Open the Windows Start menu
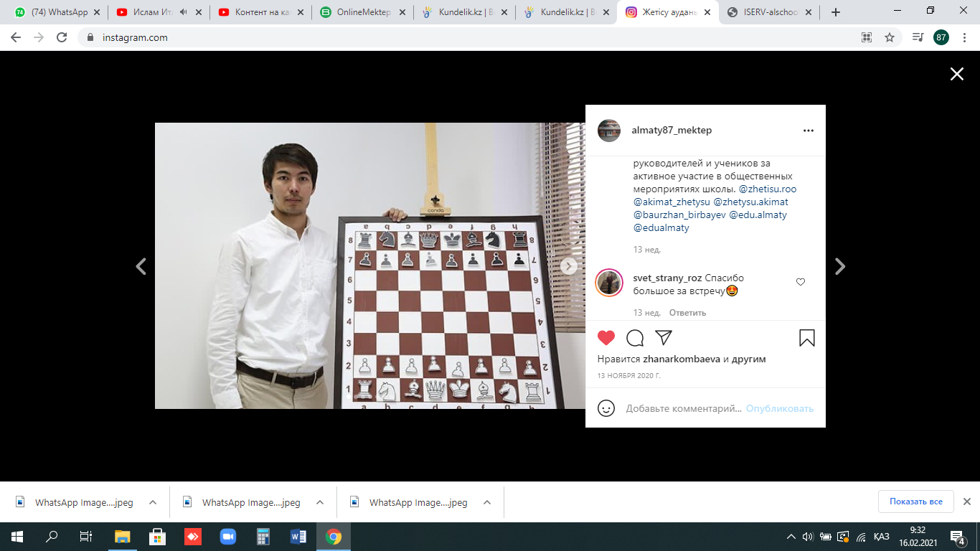 tap(17, 537)
